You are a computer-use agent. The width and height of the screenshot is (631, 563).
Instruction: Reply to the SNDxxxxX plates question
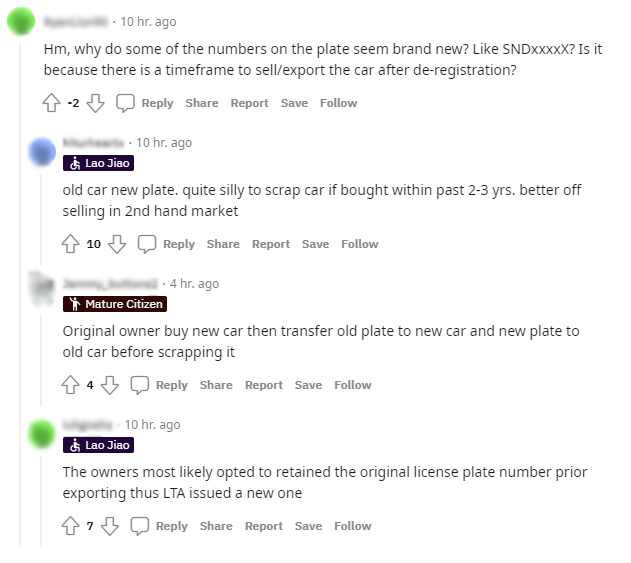pyautogui.click(x=145, y=103)
